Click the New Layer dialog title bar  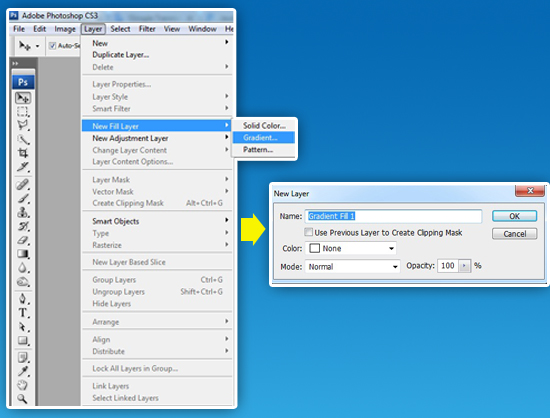(x=393, y=193)
